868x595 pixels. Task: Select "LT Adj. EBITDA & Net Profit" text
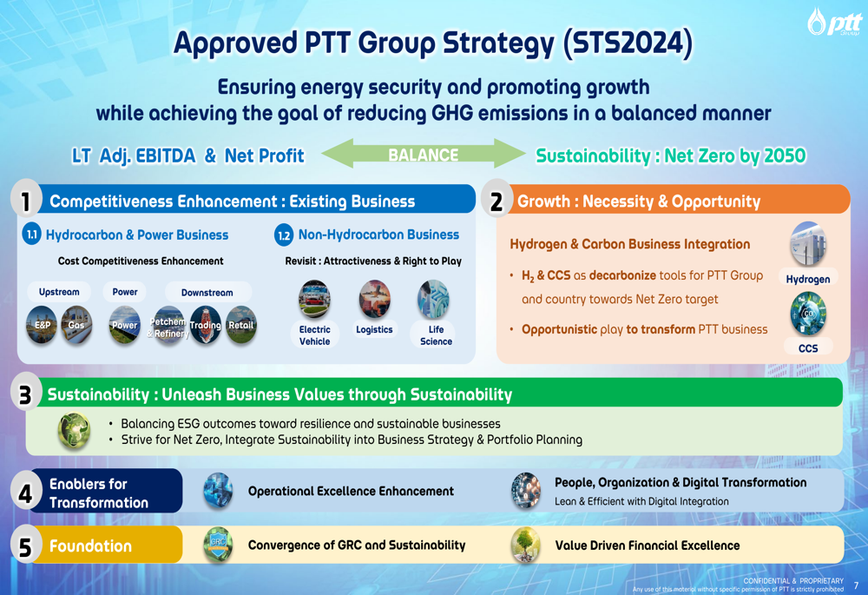point(188,155)
